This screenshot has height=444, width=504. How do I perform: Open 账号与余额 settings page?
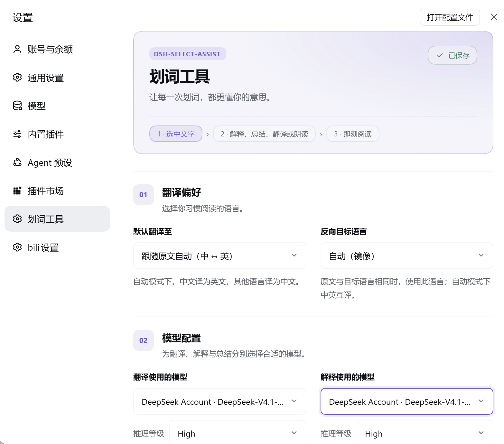pos(57,49)
